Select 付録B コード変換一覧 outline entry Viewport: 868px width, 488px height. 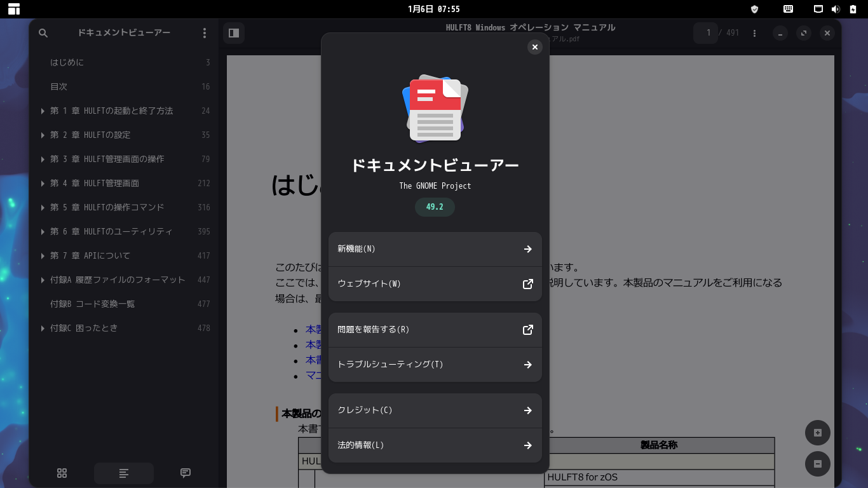(x=124, y=304)
